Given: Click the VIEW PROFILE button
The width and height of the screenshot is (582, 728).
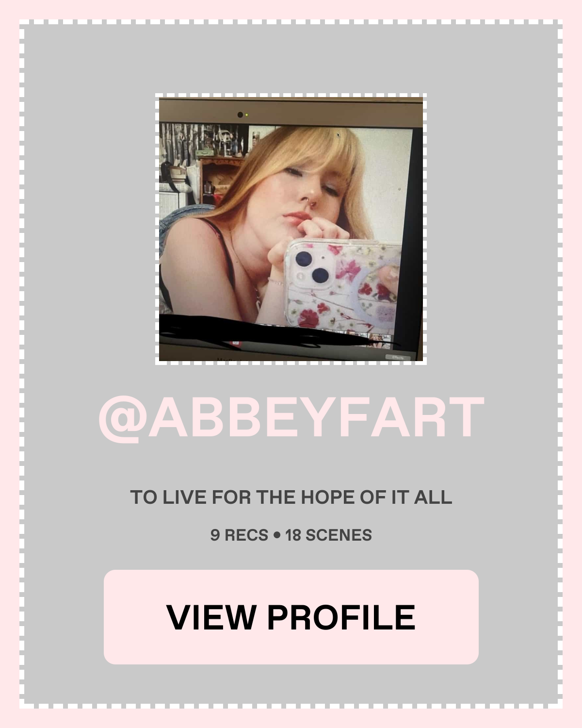Looking at the screenshot, I should (x=291, y=617).
